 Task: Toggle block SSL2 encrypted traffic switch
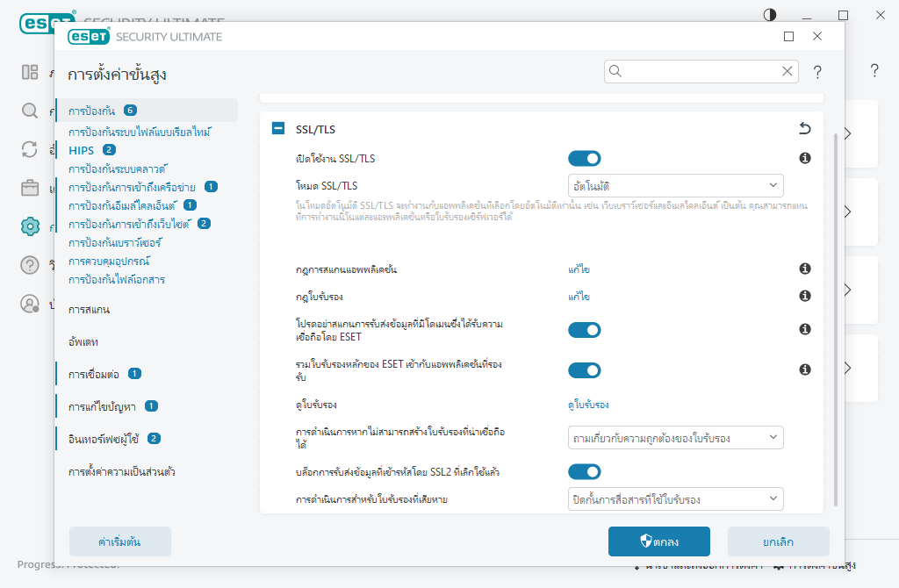(x=584, y=471)
